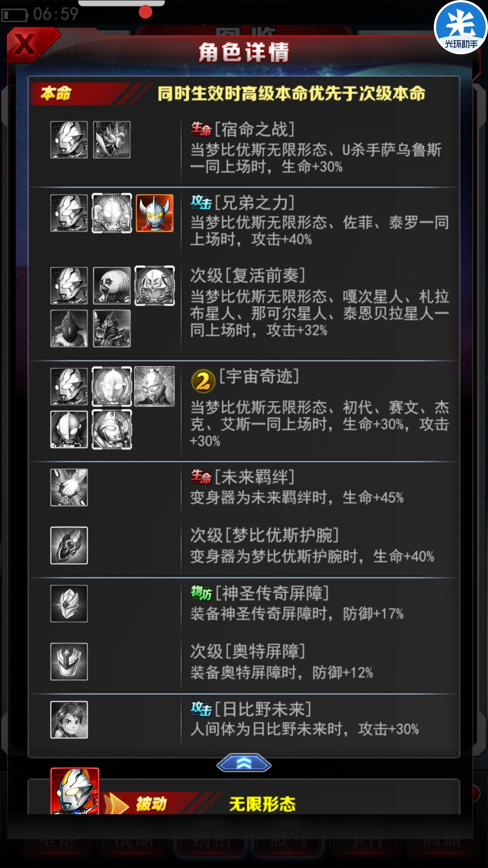Viewport: 488px width, 868px height.
Task: Tap the 梦比优斯护腕 bracelet icon
Action: [x=69, y=545]
